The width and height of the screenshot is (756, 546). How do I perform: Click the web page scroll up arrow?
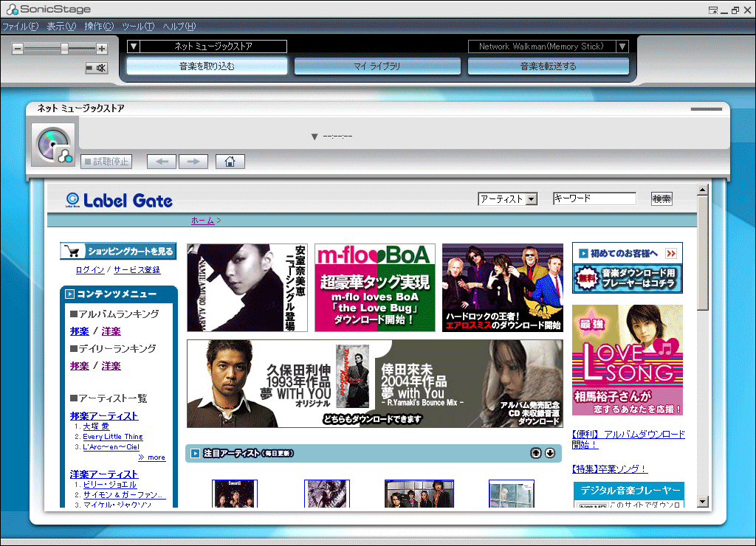pyautogui.click(x=703, y=190)
